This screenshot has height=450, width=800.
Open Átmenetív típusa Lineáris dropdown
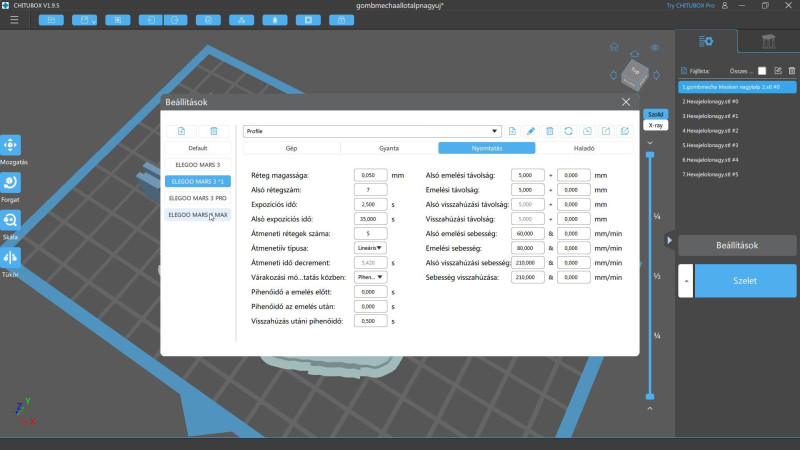tap(370, 248)
